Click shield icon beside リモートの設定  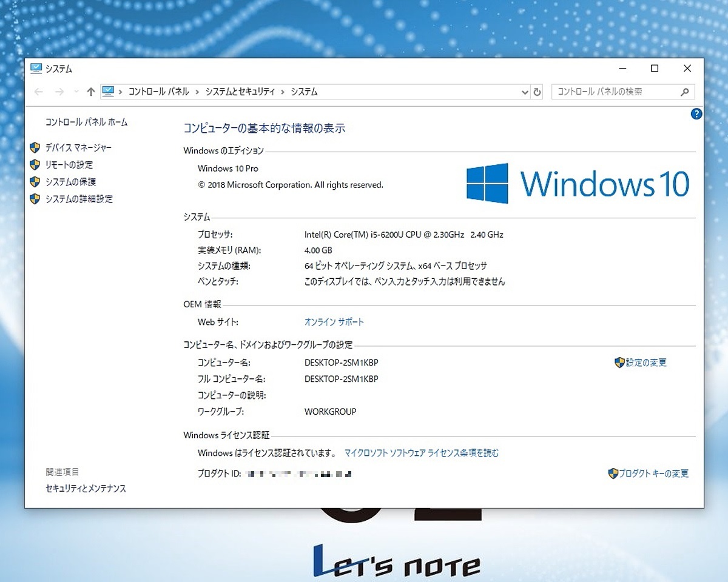[x=35, y=164]
